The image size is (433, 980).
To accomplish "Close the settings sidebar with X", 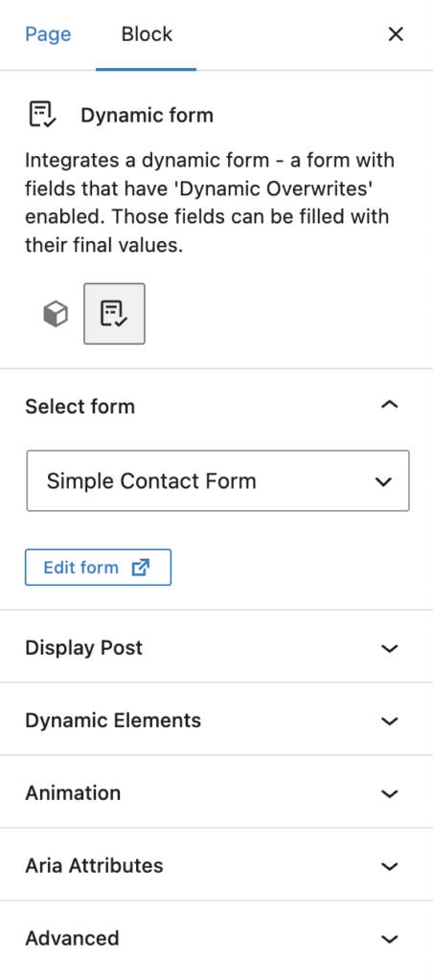I will (396, 34).
